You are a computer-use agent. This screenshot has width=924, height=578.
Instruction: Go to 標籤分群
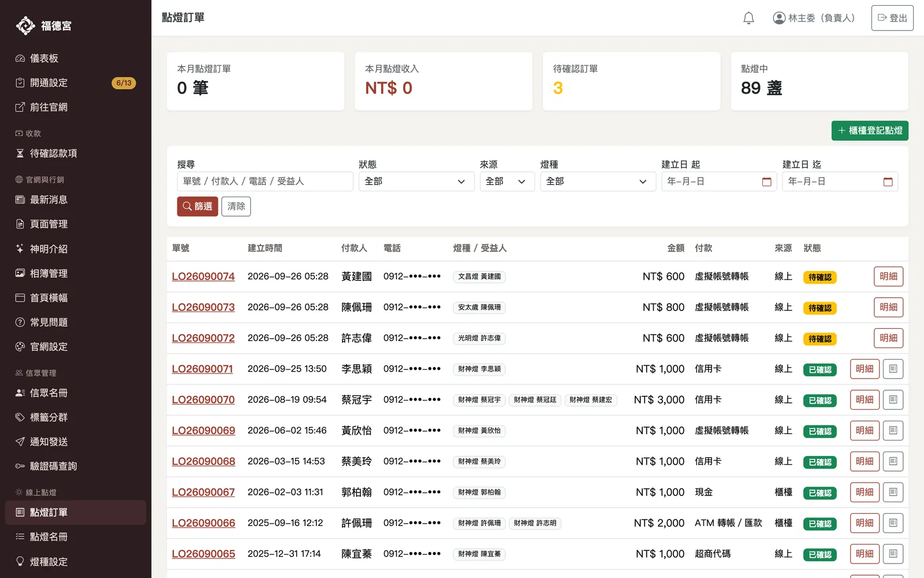coord(76,417)
